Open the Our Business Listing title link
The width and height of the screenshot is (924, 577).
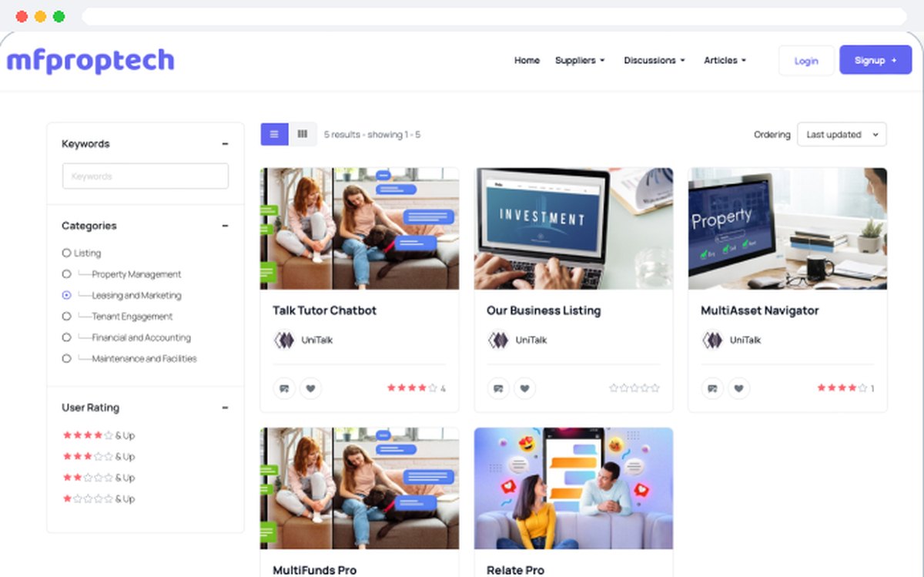544,310
